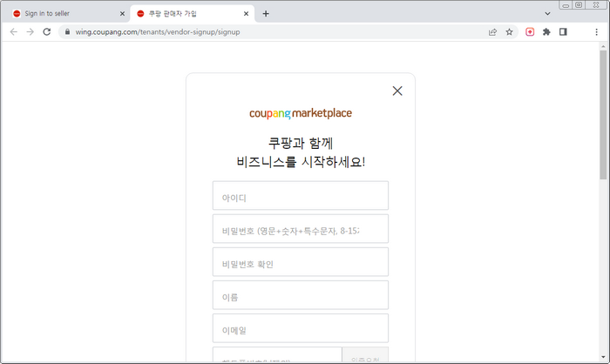Image resolution: width=610 pixels, height=364 pixels.
Task: Select the 쿠팡 판매자 가입 tab
Action: coord(193,14)
